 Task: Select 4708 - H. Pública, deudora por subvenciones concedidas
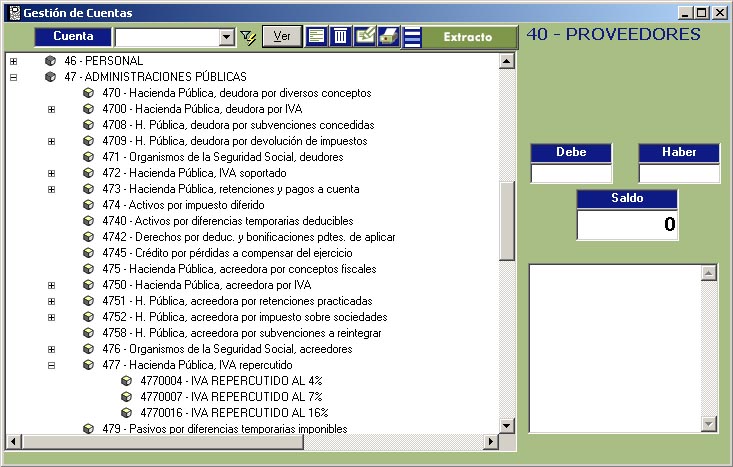coord(238,125)
